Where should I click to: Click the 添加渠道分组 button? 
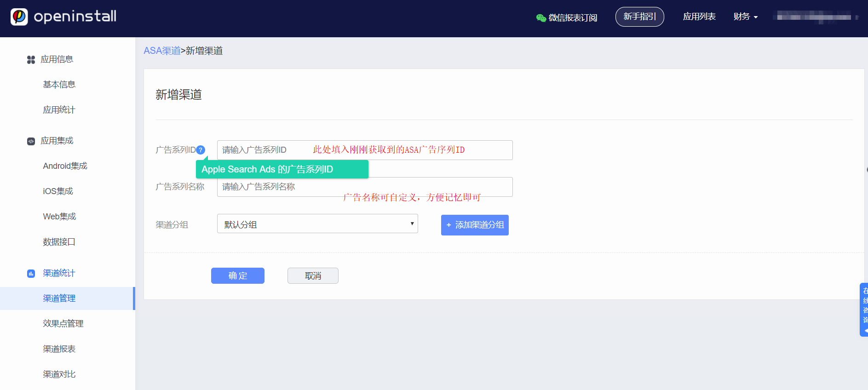point(475,225)
